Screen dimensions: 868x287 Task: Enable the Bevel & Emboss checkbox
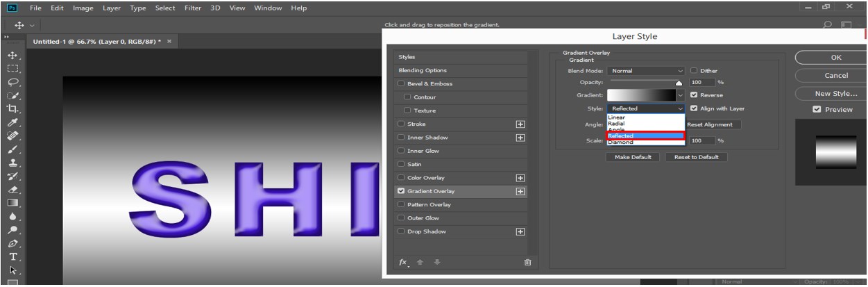coord(401,84)
